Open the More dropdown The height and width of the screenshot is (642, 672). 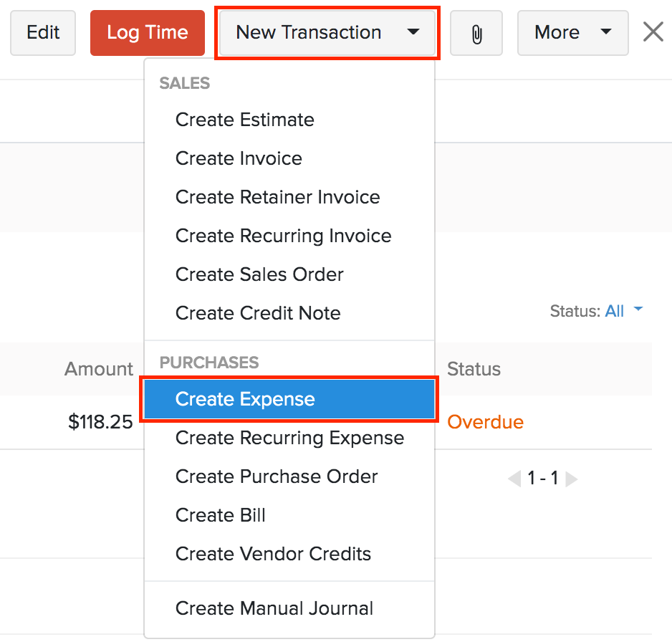pyautogui.click(x=572, y=32)
